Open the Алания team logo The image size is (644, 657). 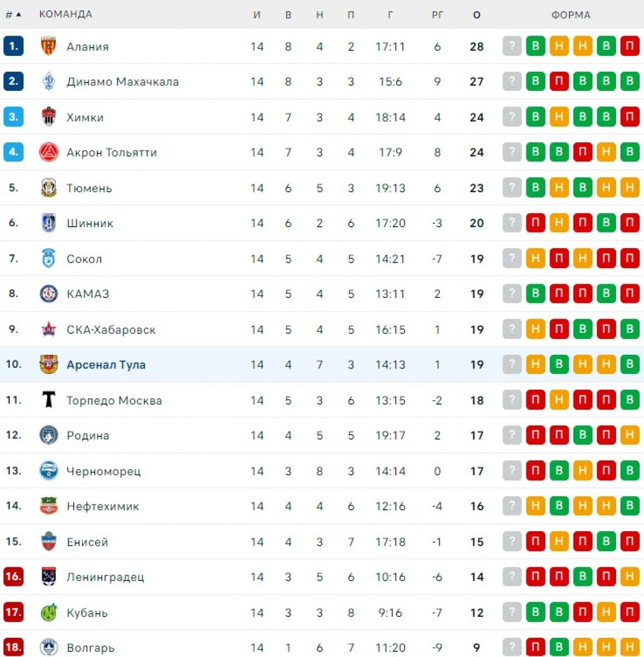[49, 47]
